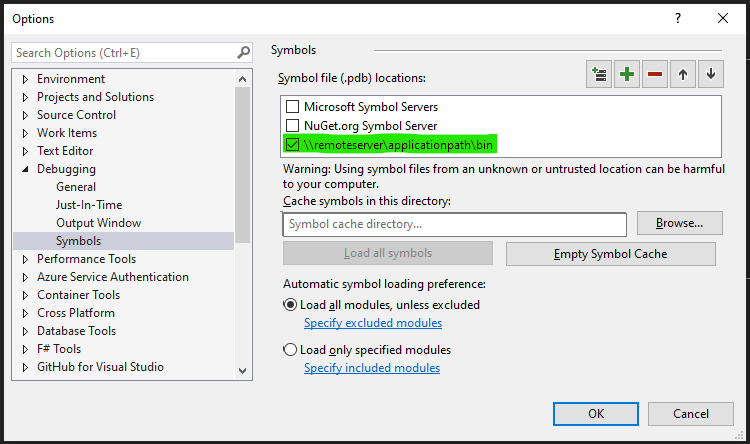Viewport: 750px width, 444px height.
Task: Click the add Azure DevOps symbol server icon
Action: point(599,74)
